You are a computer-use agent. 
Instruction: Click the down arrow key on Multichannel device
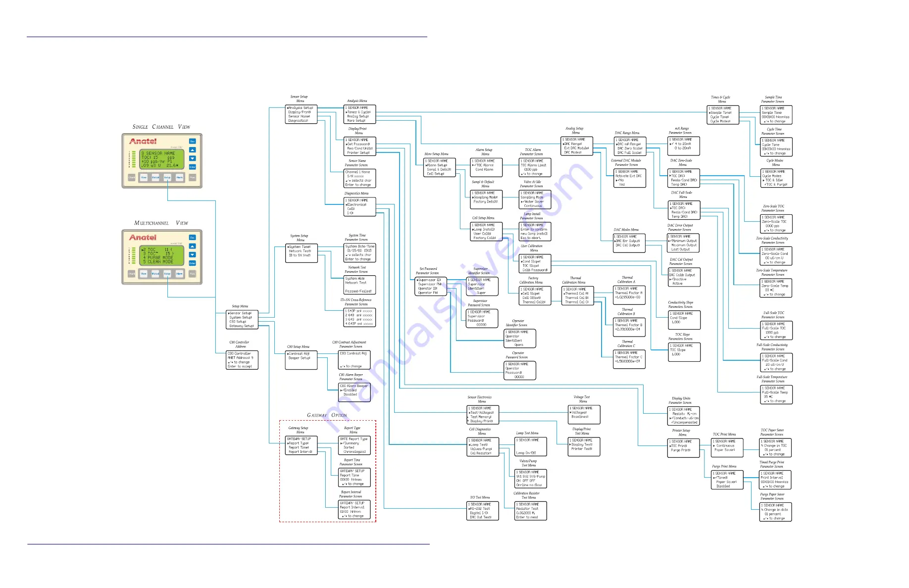(x=193, y=254)
